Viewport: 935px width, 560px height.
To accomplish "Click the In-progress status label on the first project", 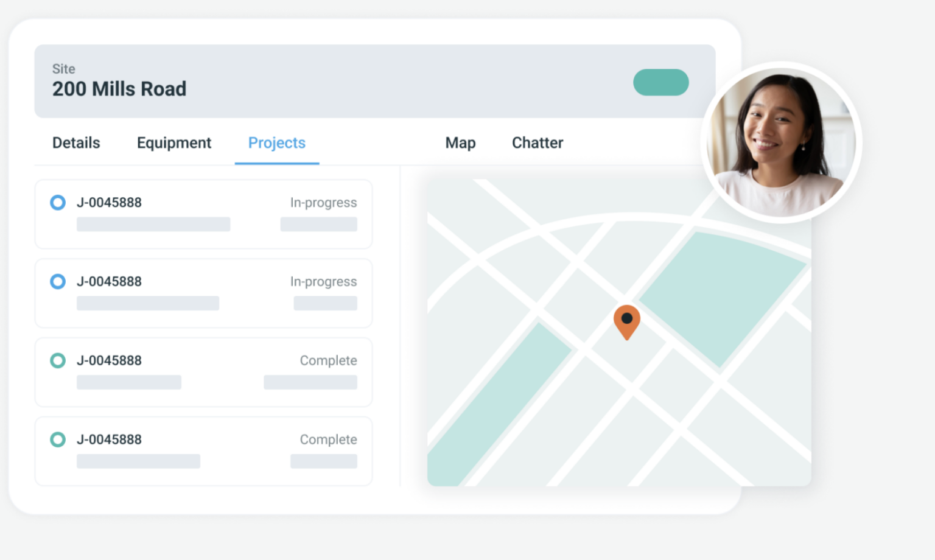I will click(x=323, y=202).
